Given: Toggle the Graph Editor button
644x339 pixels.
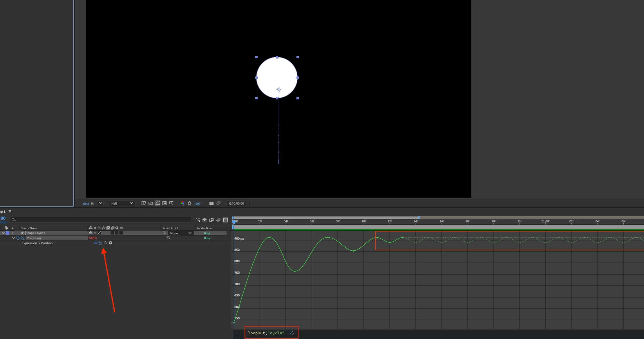Looking at the screenshot, I should point(225,220).
